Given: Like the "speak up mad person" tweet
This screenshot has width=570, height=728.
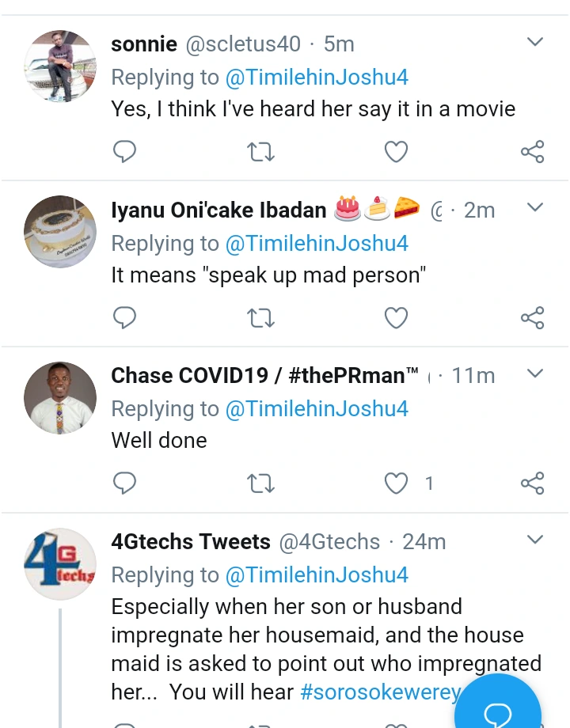Looking at the screenshot, I should (396, 317).
